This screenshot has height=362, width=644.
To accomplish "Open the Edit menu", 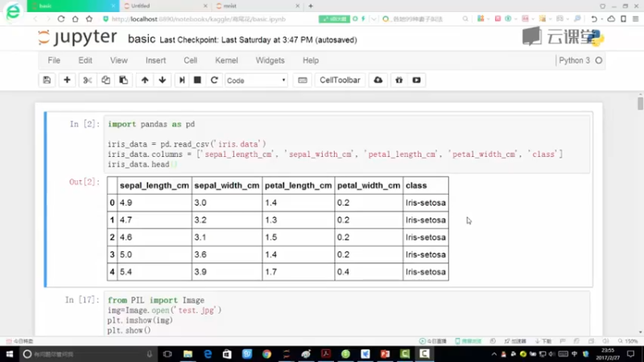I will 85,60.
